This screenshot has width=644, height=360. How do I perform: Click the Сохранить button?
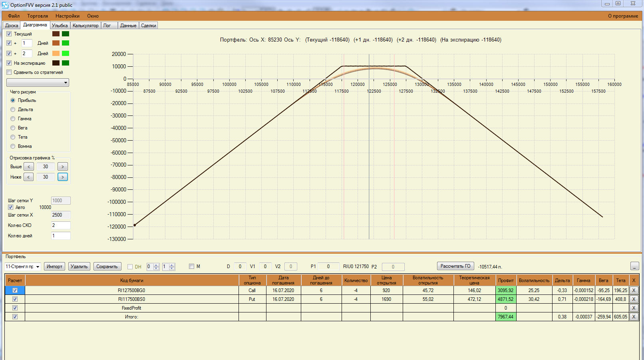[x=107, y=267]
